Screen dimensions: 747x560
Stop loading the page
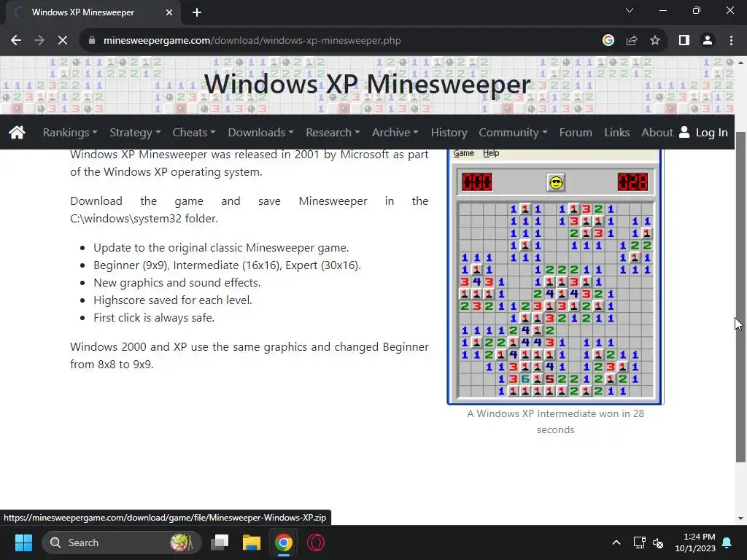pos(63,41)
